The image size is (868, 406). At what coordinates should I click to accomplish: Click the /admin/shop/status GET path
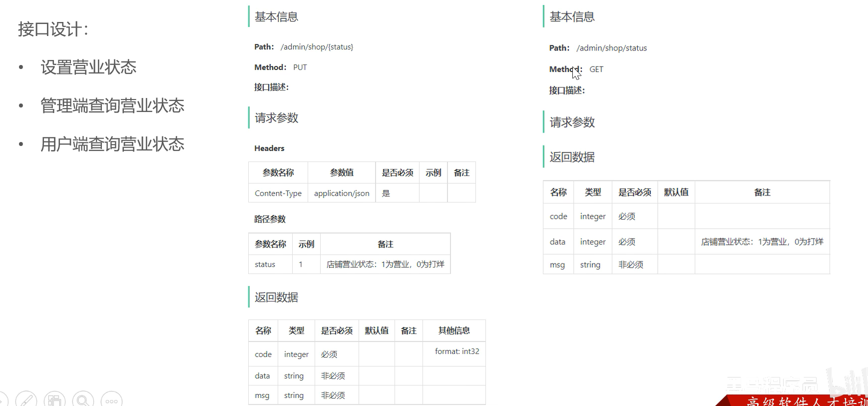point(611,48)
